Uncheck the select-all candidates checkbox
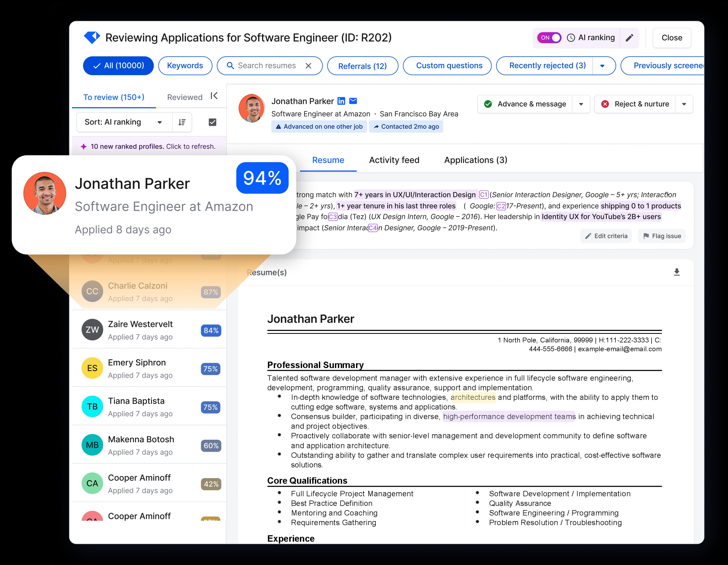Image resolution: width=728 pixels, height=565 pixels. pos(212,122)
